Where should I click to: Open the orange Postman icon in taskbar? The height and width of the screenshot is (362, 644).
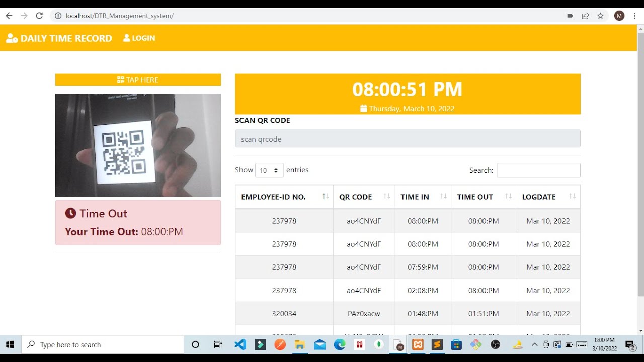pyautogui.click(x=280, y=345)
